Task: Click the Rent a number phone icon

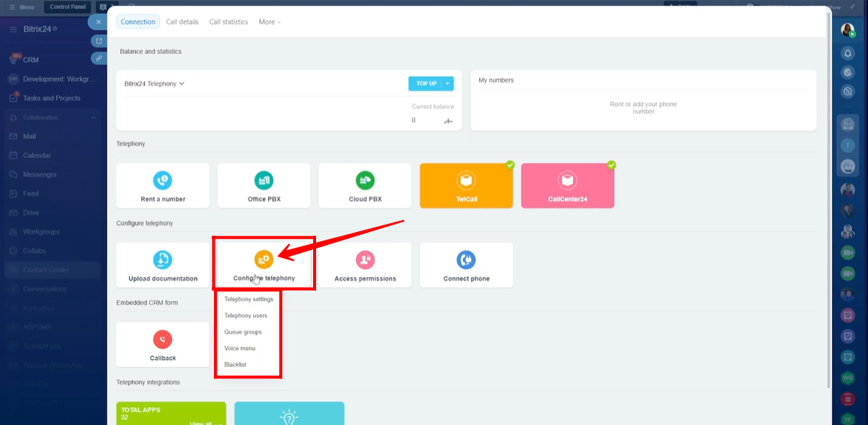Action: (162, 180)
